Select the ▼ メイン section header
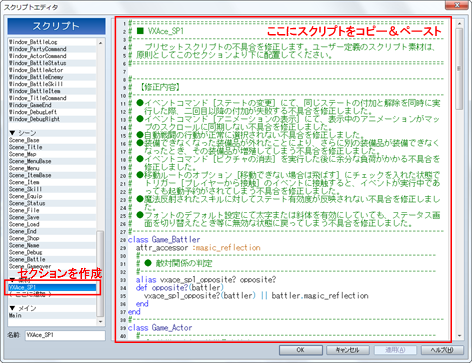The image size is (472, 363). (x=52, y=308)
